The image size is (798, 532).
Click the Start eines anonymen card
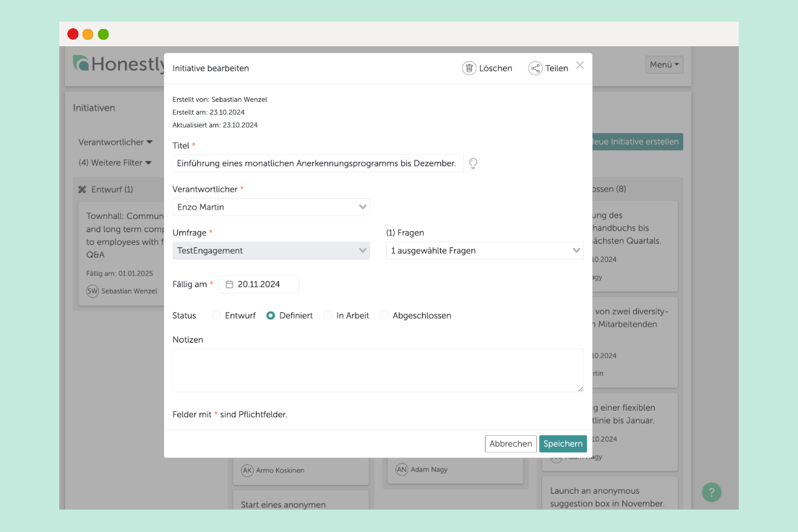pos(301,500)
